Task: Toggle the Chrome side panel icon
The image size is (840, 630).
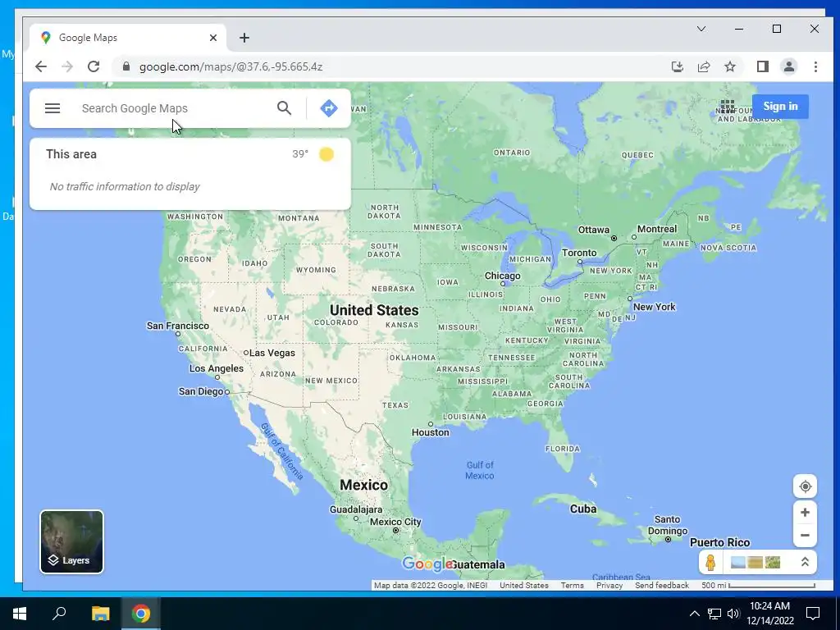Action: pos(762,66)
